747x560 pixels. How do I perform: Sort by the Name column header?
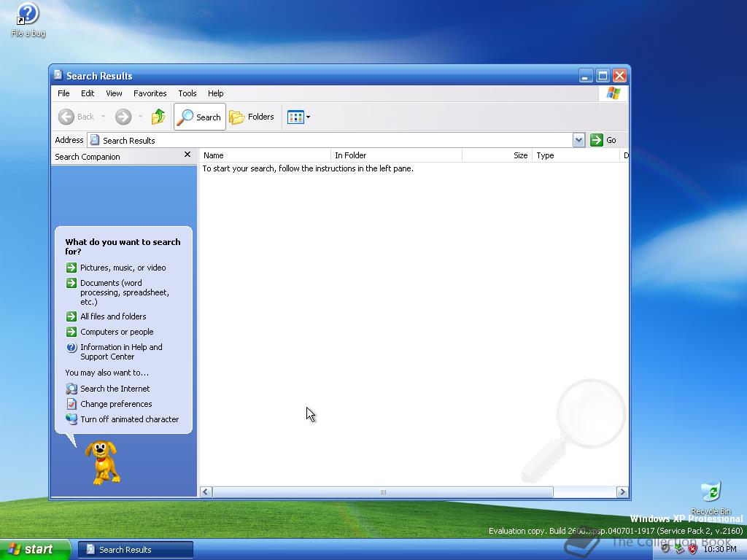click(265, 155)
